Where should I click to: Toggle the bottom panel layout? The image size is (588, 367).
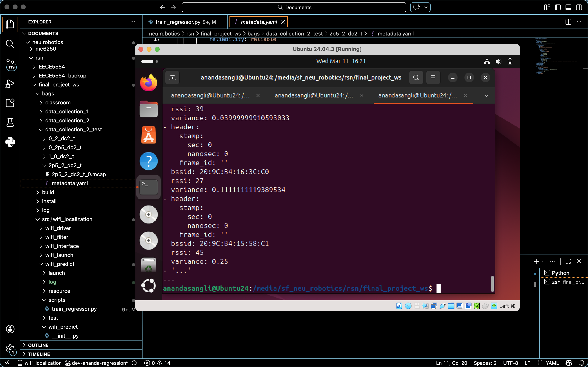pyautogui.click(x=568, y=7)
